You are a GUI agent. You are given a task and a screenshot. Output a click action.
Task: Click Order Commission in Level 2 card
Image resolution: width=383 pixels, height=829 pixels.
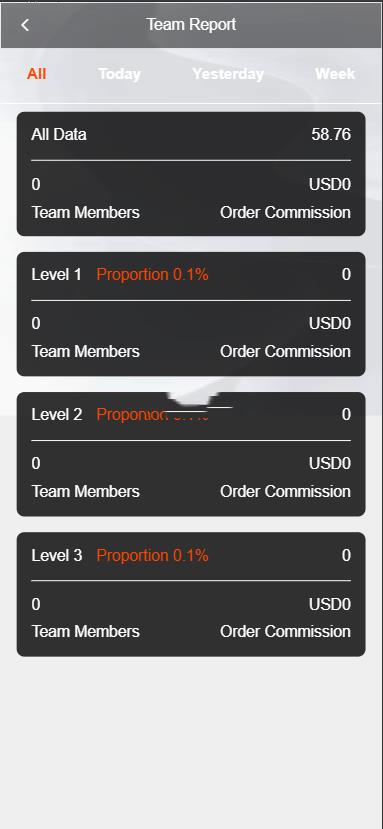286,492
